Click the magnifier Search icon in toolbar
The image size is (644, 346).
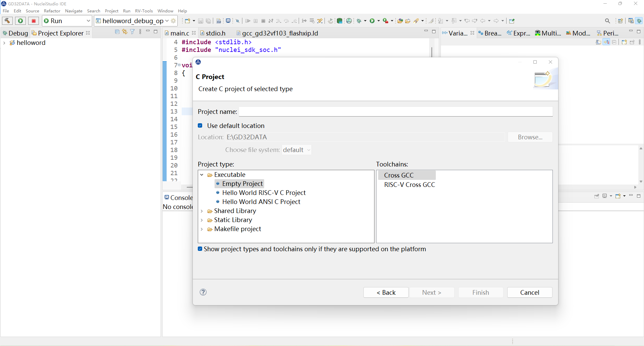(x=607, y=21)
